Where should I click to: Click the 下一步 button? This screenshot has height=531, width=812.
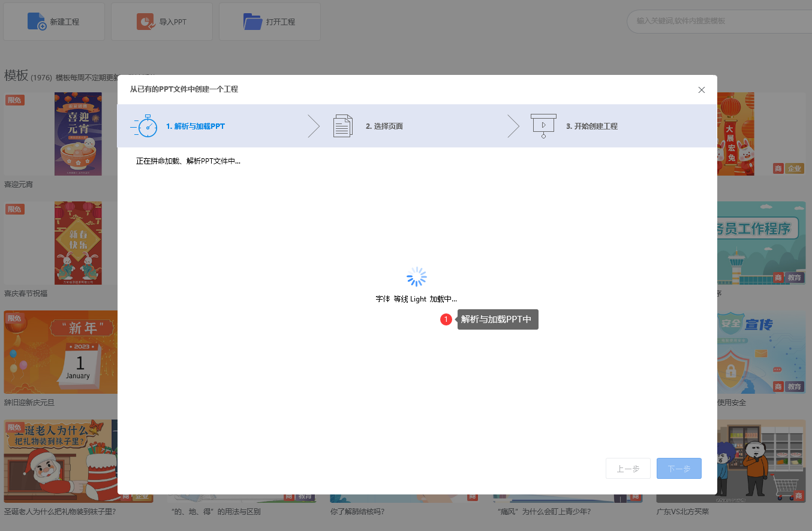point(679,469)
